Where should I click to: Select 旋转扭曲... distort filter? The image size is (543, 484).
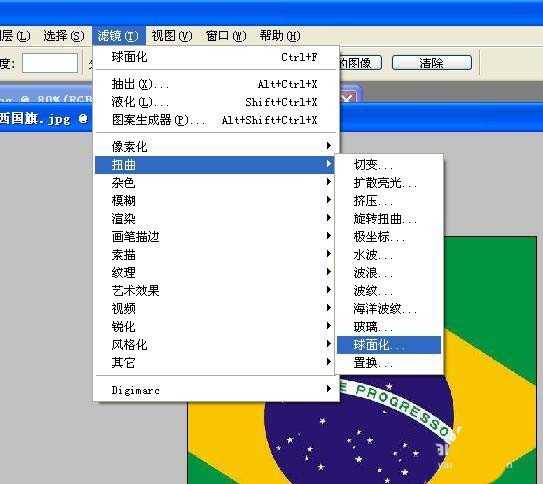click(x=389, y=218)
